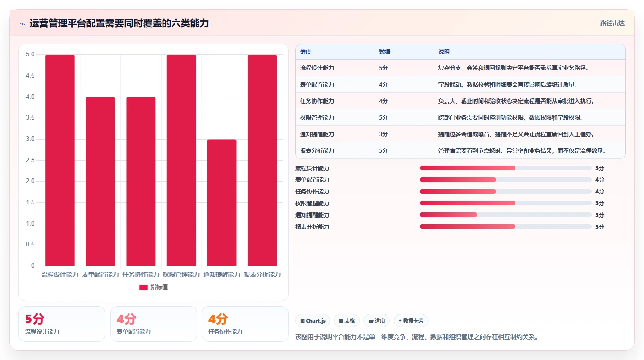Click the 3分 value beside 通知提醒能力 progress
644x360 pixels.
(x=600, y=215)
